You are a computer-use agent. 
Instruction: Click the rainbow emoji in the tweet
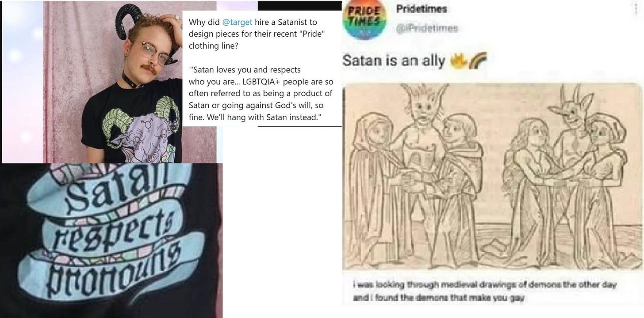[470, 62]
